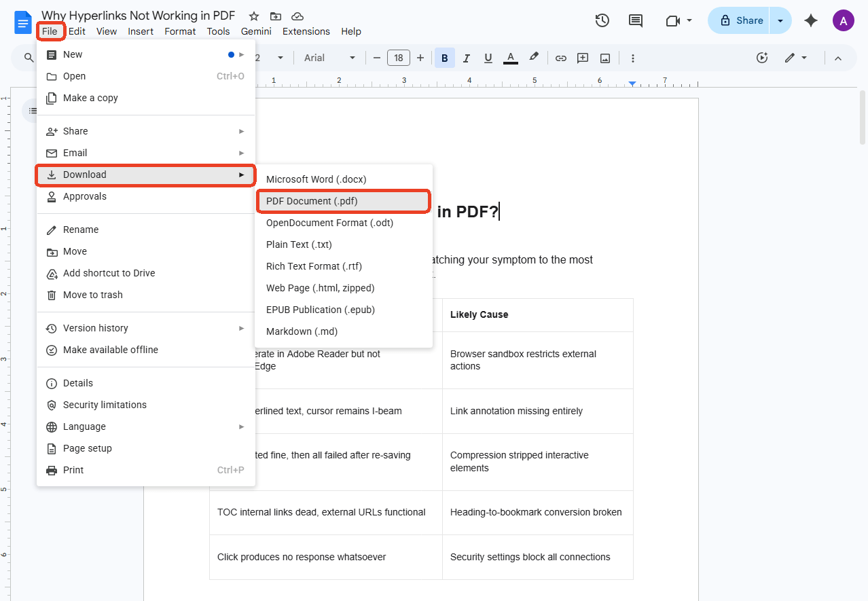Start a meeting with the camera icon

672,20
